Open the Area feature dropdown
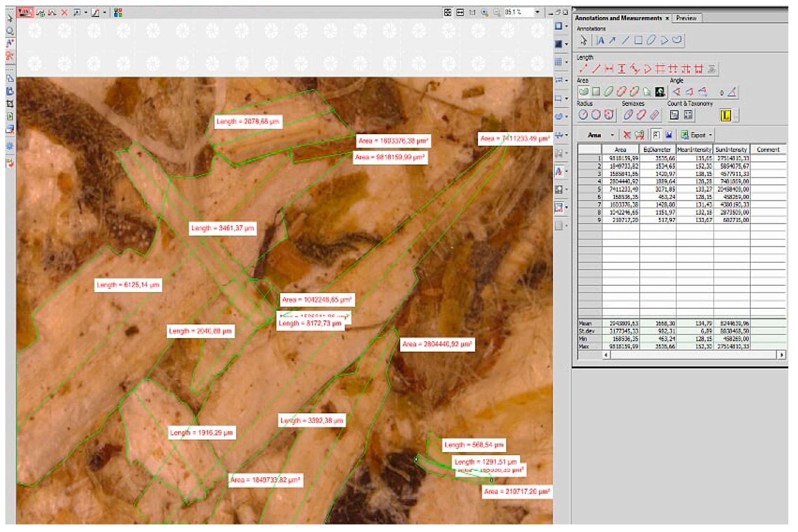Image resolution: width=798 pixels, height=532 pixels. [x=612, y=135]
